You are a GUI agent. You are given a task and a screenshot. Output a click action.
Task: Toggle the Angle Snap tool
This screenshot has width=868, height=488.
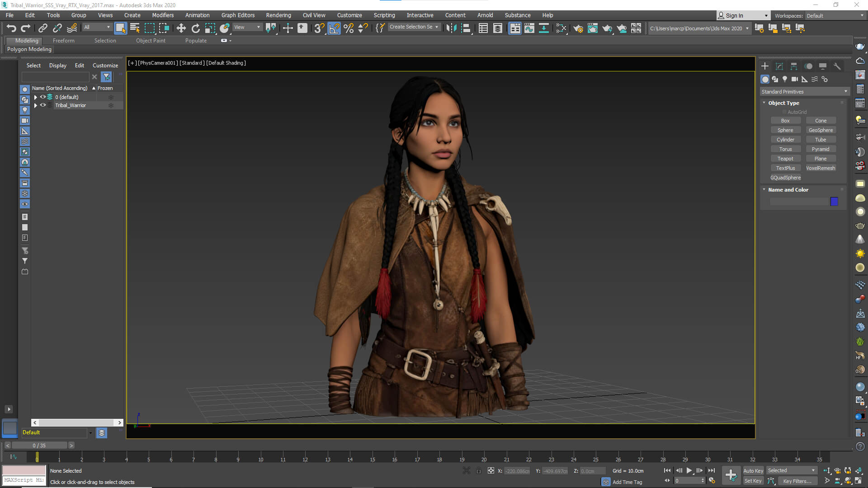[334, 28]
